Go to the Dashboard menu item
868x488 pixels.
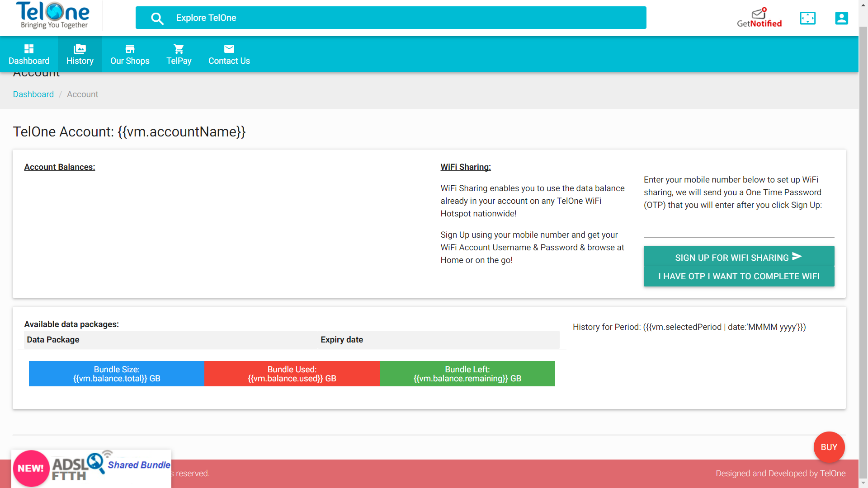coord(29,54)
